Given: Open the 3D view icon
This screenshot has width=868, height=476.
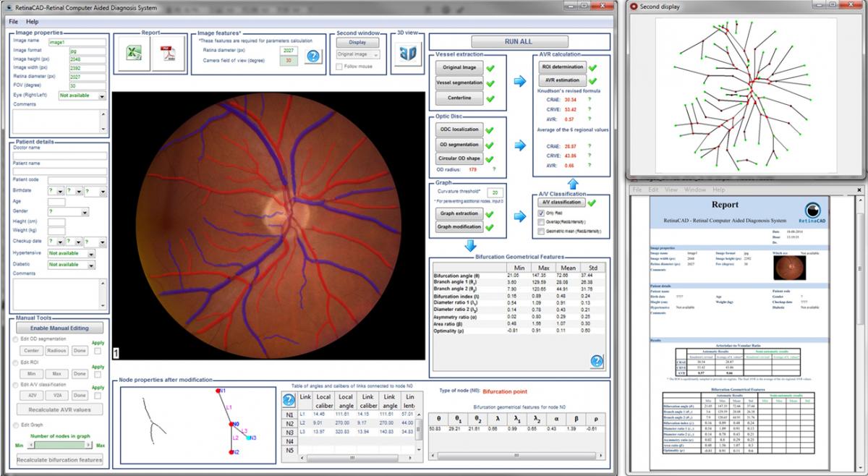Looking at the screenshot, I should point(408,54).
